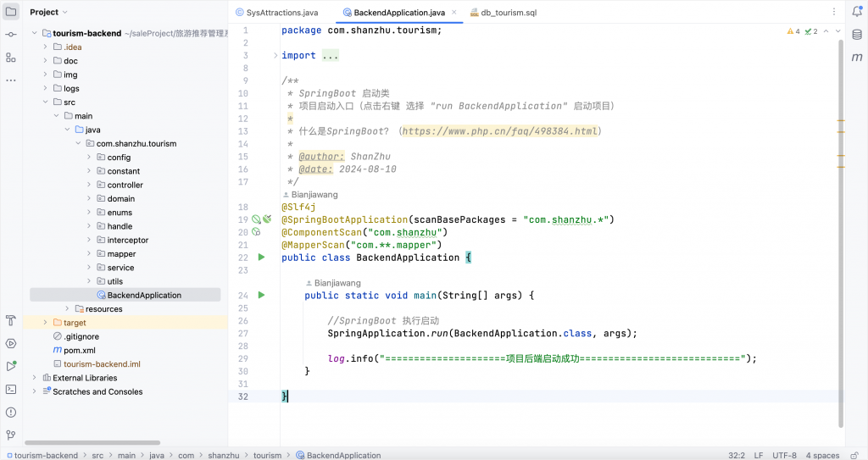
Task: Open the Structure tool window
Action: coord(10,58)
